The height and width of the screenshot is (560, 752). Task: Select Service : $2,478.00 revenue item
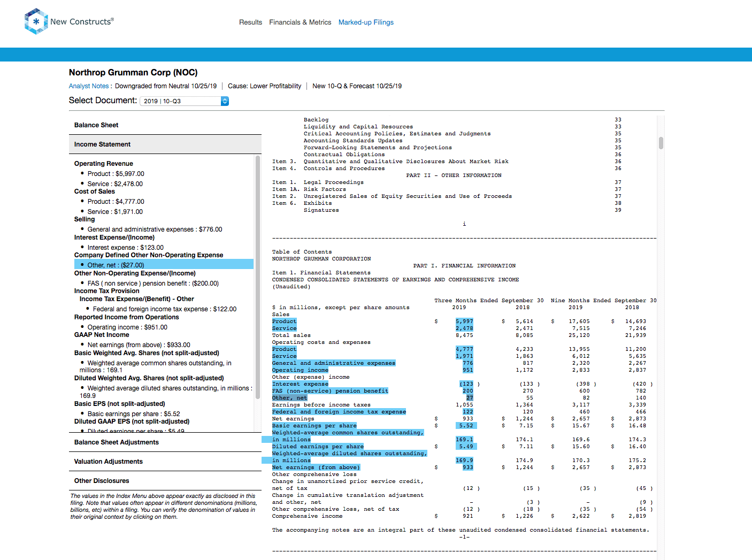click(115, 184)
